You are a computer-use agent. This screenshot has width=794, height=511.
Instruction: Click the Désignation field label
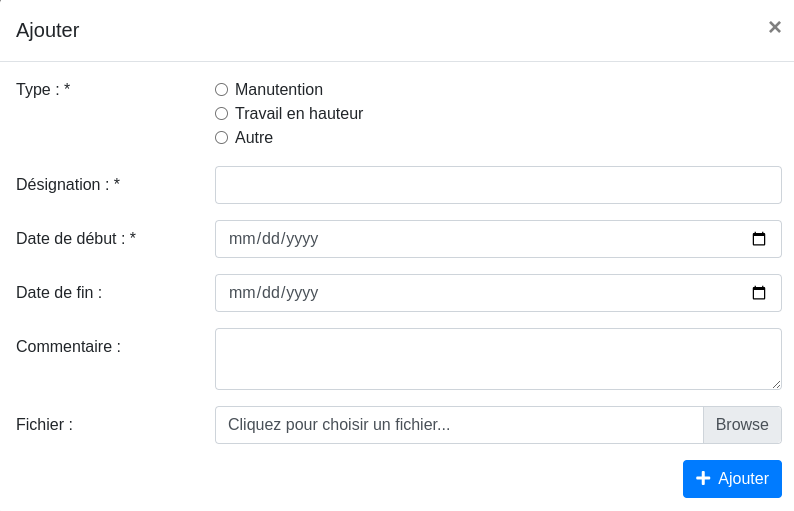tap(68, 185)
